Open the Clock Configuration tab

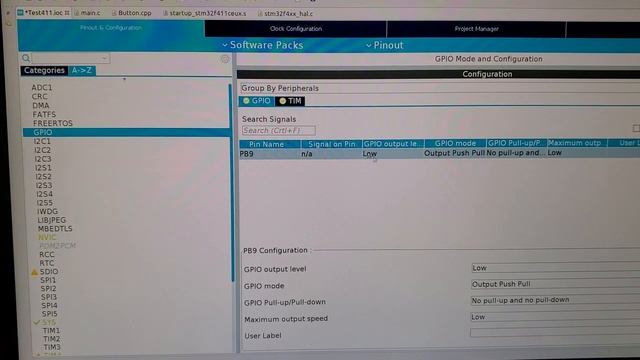[296, 29]
